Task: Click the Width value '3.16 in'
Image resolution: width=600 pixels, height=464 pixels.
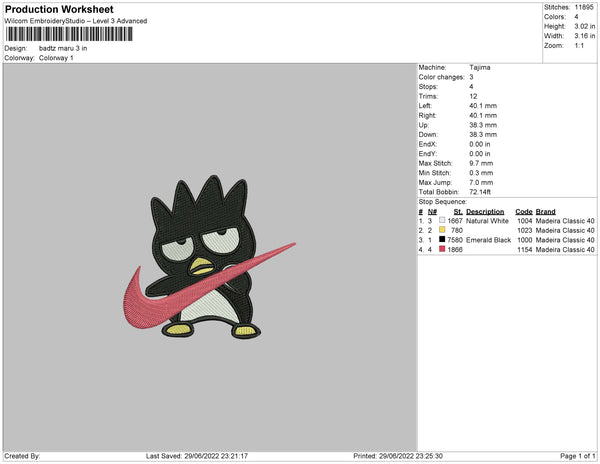Action: 585,36
